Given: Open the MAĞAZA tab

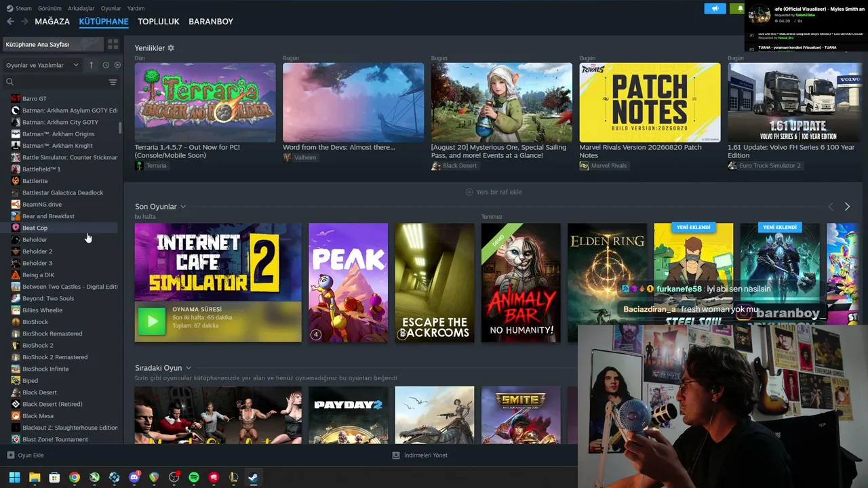Looking at the screenshot, I should point(52,22).
